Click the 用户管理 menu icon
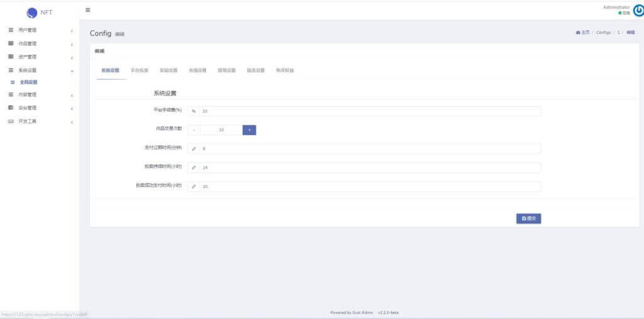Viewport: 644px width, 319px height. (x=11, y=30)
